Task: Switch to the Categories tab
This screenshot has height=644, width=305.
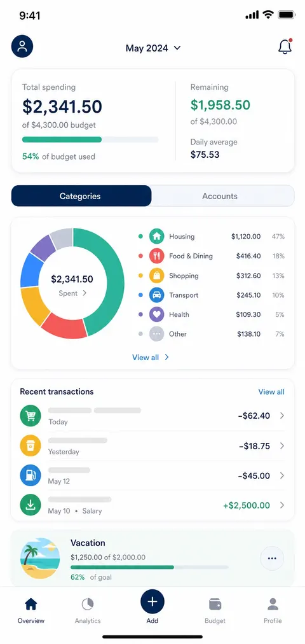Action: point(81,196)
